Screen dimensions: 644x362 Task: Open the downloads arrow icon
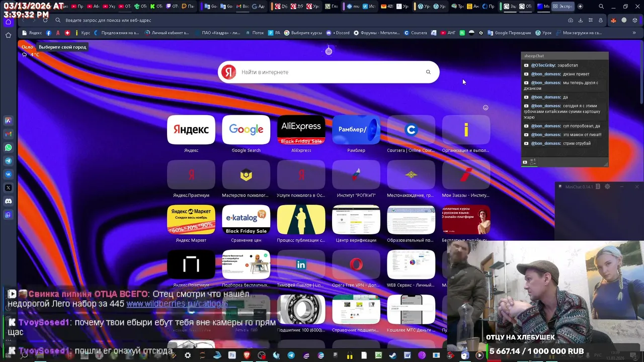[x=580, y=20]
